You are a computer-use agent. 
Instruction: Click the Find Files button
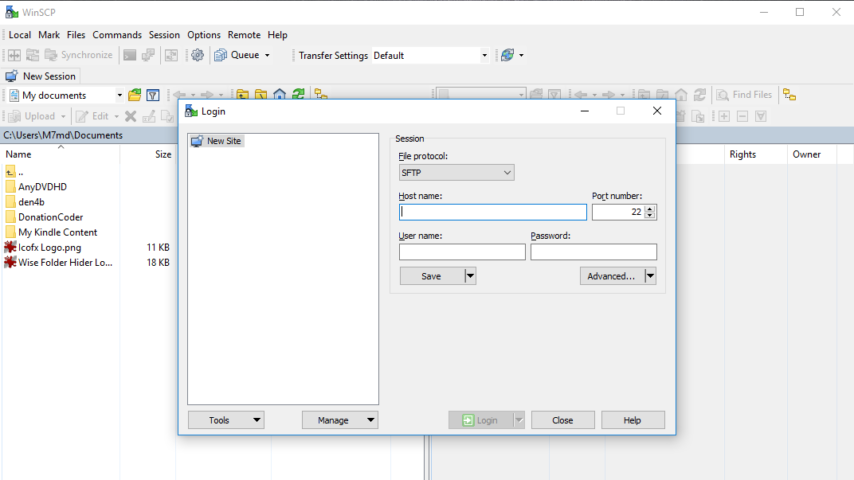click(745, 95)
